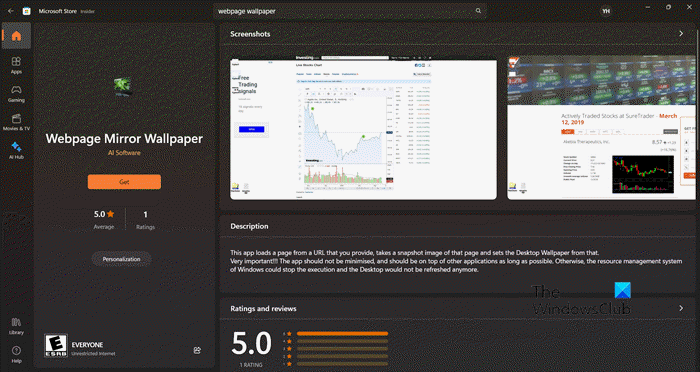Click the large 5.0 rating score
Screen dimensions: 700x372
[x=251, y=344]
